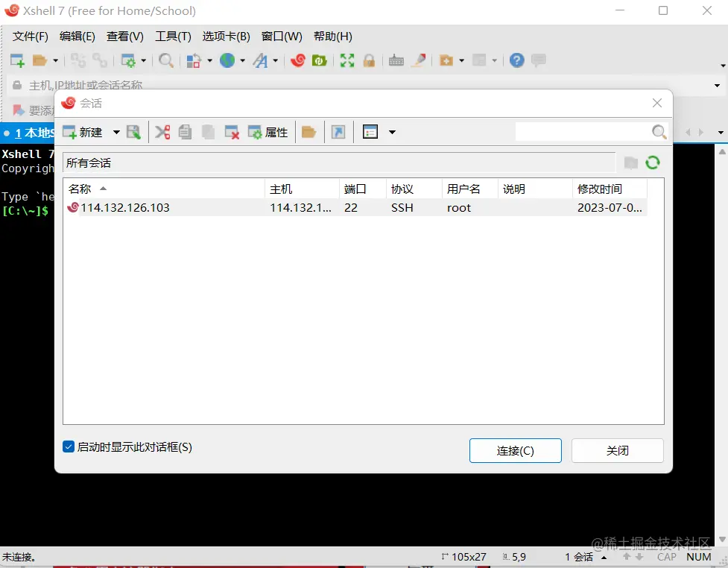Click the folder-plus icon in main toolbar
This screenshot has width=728, height=568.
[x=446, y=60]
